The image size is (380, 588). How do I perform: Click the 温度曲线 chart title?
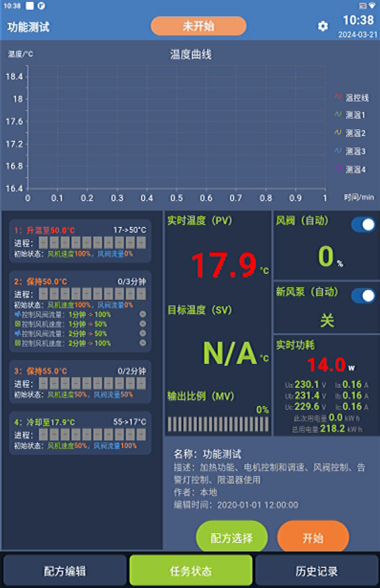(x=190, y=55)
